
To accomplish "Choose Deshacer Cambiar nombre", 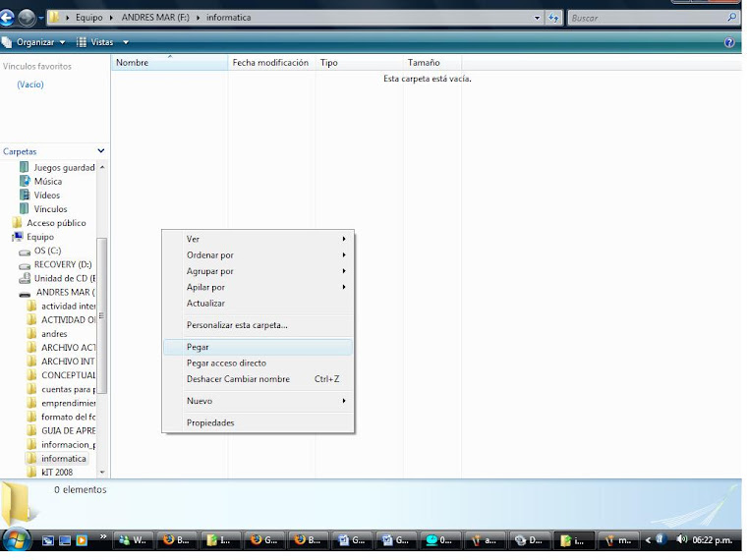I will pyautogui.click(x=258, y=379).
